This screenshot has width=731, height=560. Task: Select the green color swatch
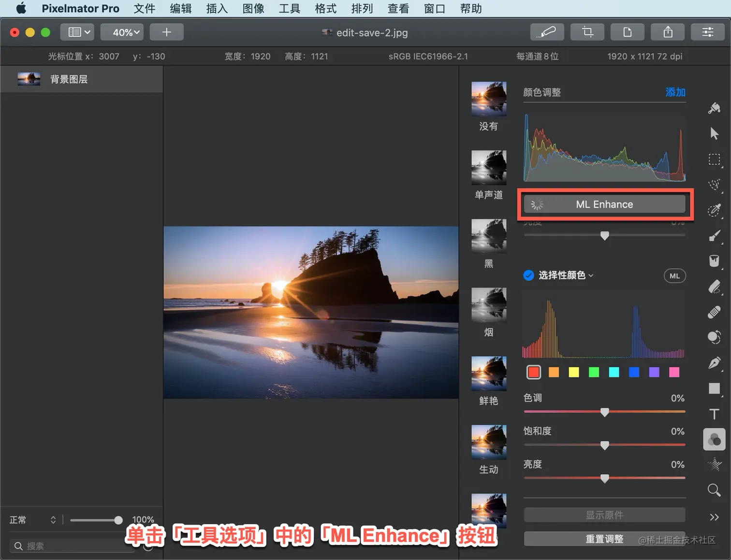594,372
